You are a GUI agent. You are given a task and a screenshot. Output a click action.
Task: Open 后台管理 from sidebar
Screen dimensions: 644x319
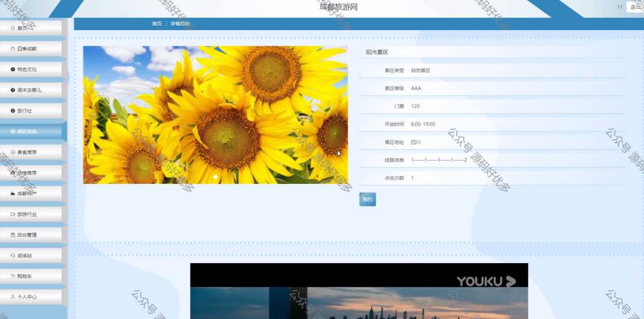[x=31, y=234]
